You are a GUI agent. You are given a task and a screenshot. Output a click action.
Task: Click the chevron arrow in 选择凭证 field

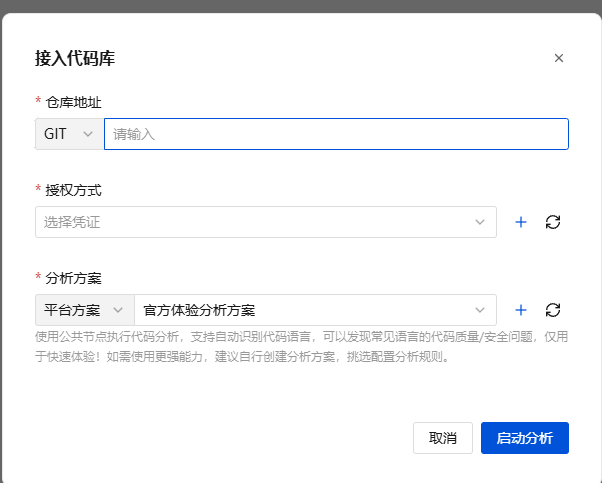pos(480,222)
